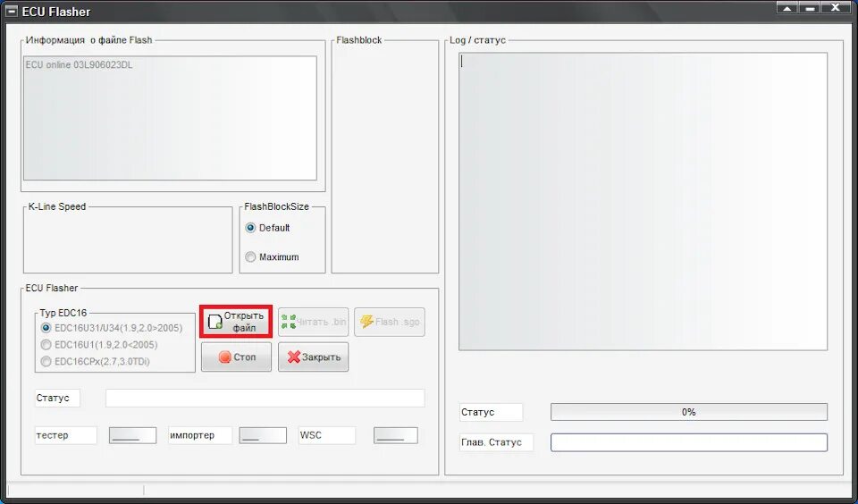The image size is (858, 504).
Task: Click the Открыть файл button
Action: coord(236,322)
